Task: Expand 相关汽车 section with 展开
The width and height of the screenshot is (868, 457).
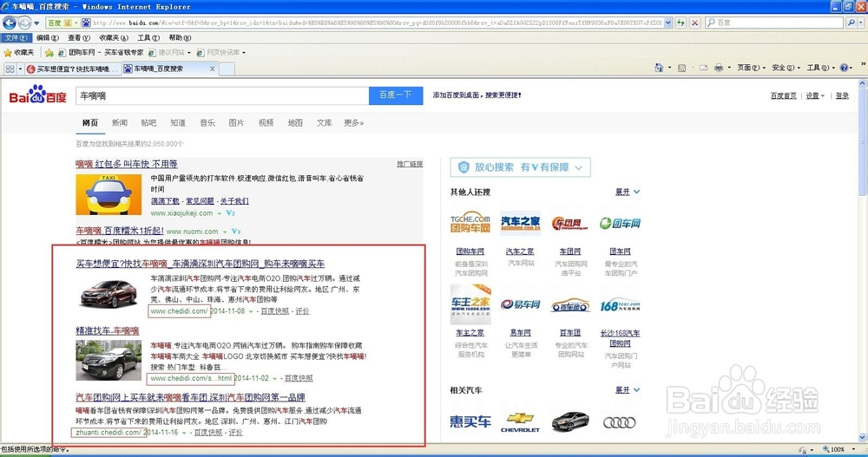Action: tap(628, 390)
